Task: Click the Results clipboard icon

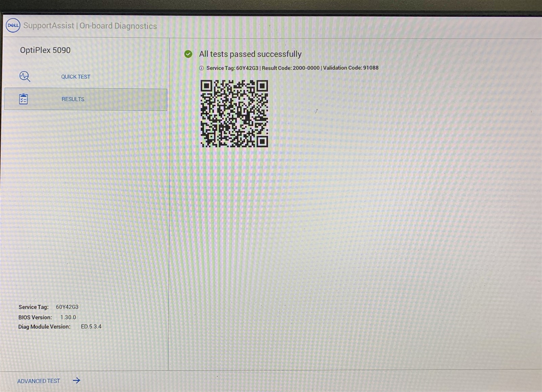Action: point(23,99)
